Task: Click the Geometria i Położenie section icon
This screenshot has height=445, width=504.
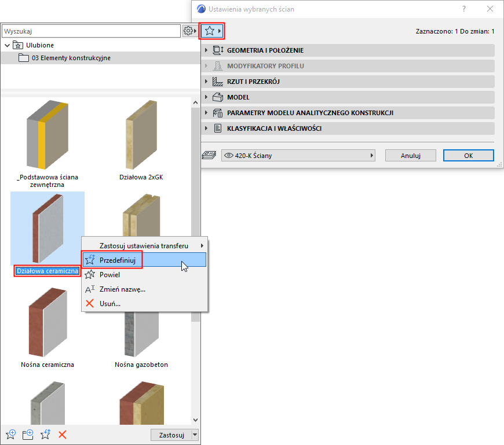Action: pyautogui.click(x=218, y=50)
